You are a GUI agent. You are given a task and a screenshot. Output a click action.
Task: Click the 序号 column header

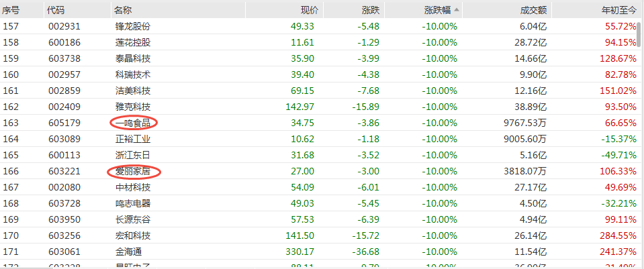pos(11,10)
